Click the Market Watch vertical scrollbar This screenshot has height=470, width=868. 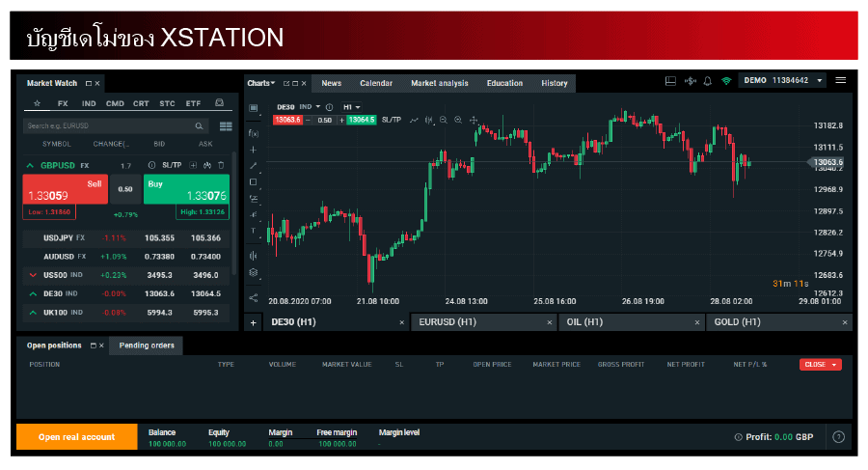[234, 212]
